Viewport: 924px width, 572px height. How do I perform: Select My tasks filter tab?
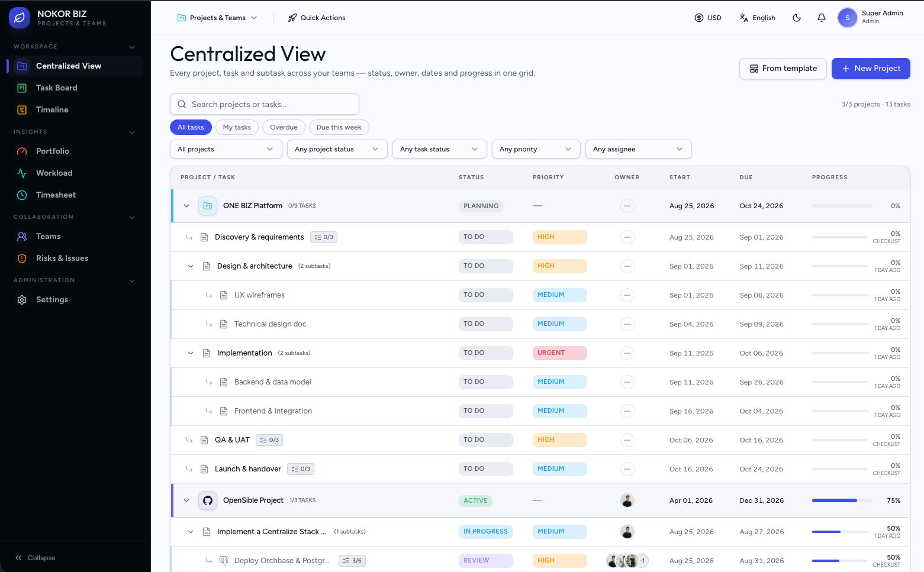237,127
